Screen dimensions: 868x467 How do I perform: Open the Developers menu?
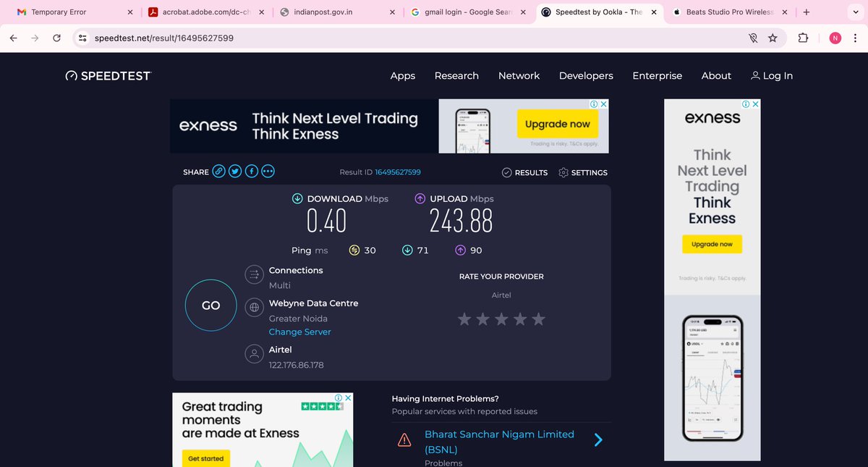(x=586, y=75)
